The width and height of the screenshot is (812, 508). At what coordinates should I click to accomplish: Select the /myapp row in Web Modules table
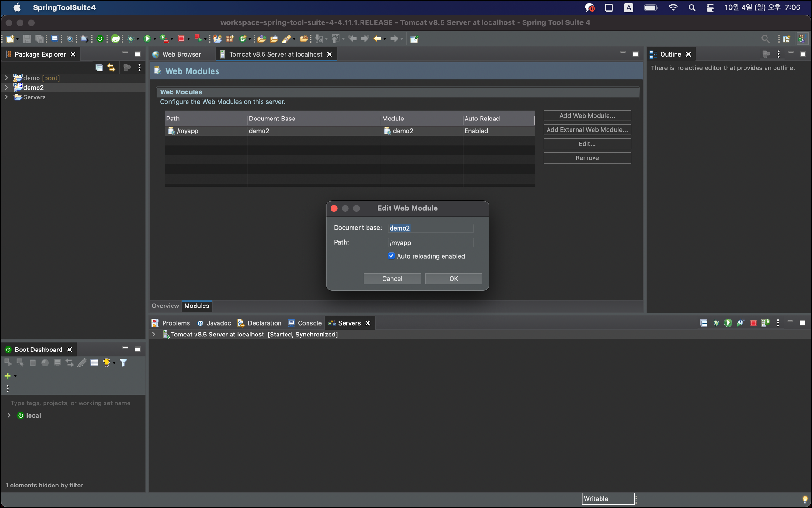350,131
